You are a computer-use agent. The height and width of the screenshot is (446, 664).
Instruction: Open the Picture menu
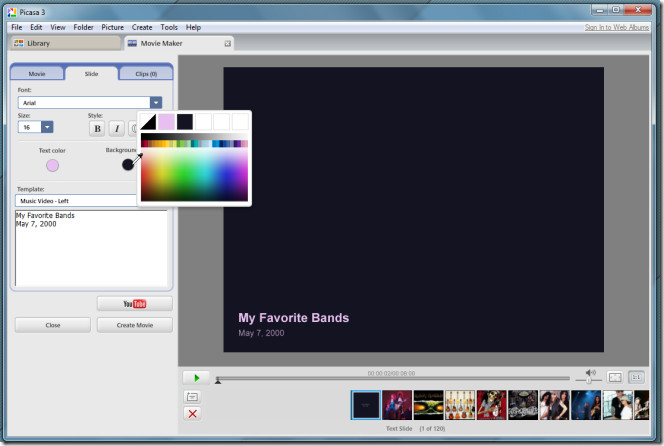tap(112, 27)
